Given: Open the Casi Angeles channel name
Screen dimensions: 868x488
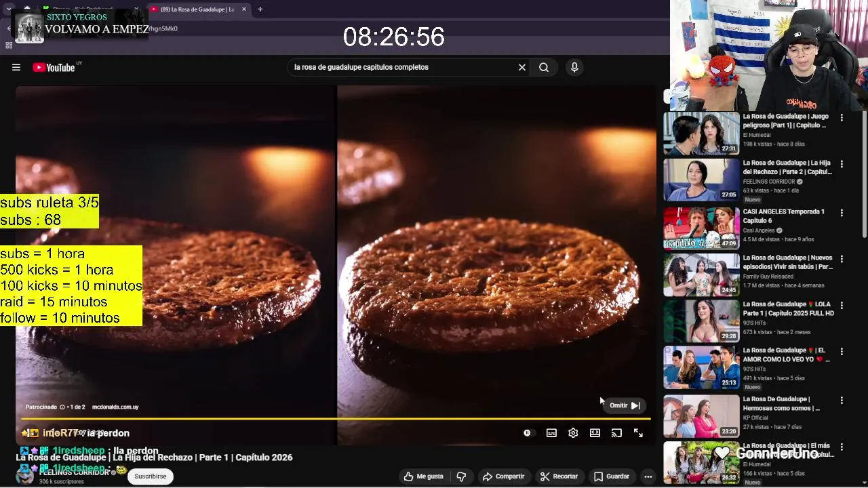Looking at the screenshot, I should (x=759, y=230).
